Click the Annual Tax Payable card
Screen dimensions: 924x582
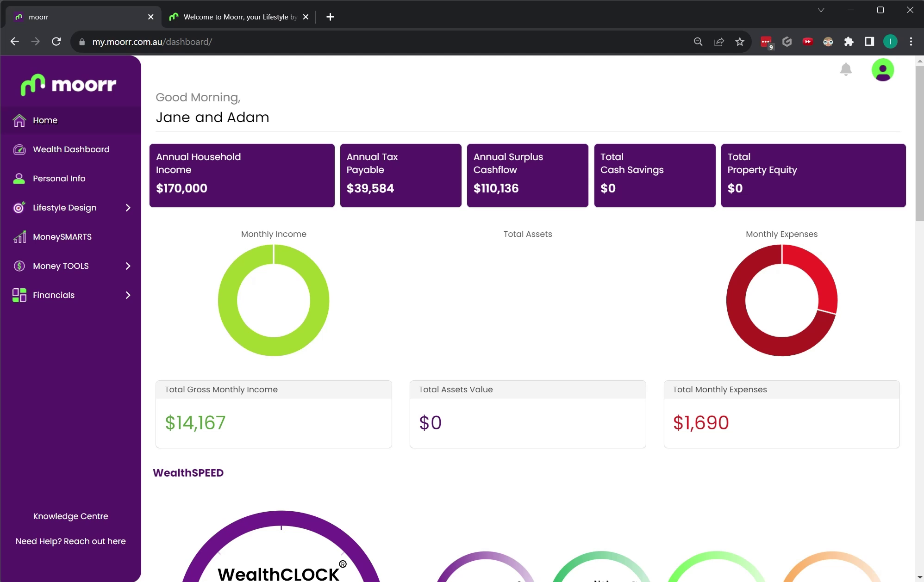pos(401,176)
